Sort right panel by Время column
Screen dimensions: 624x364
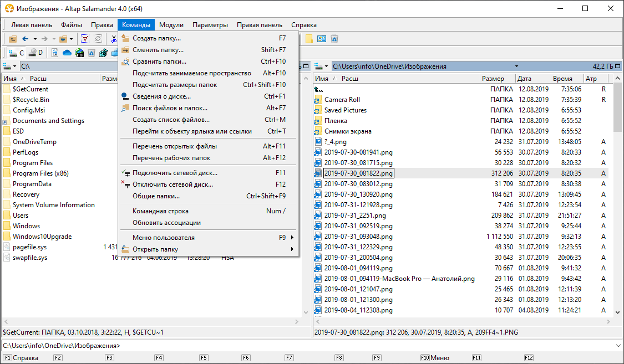pos(567,78)
